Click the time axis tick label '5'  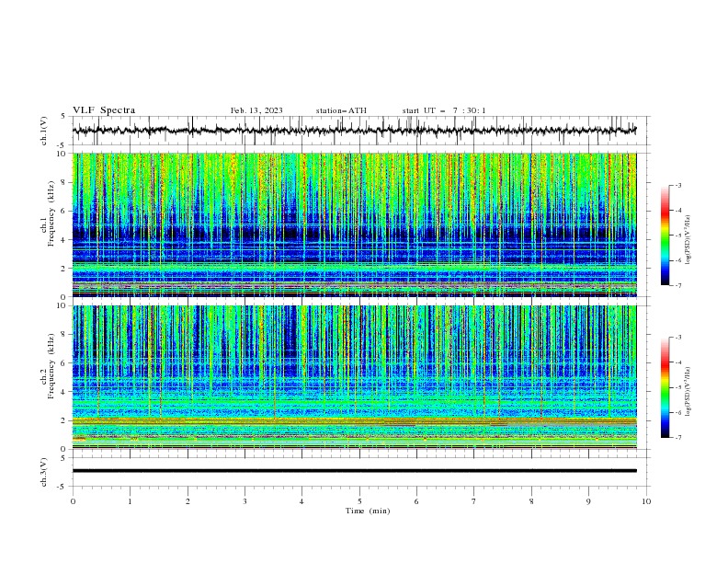(x=359, y=501)
